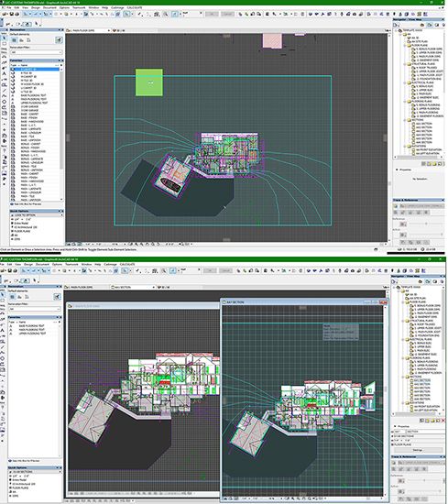This screenshot has height=504, width=448.
Task: Open Cadimage menu in top ArchiCAD window
Action: 117,7
